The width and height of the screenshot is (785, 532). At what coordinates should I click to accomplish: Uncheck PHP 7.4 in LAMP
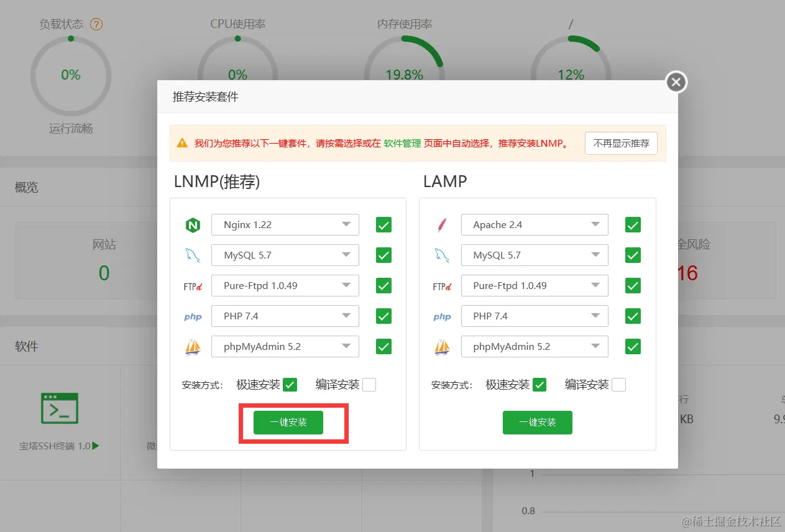click(x=633, y=316)
